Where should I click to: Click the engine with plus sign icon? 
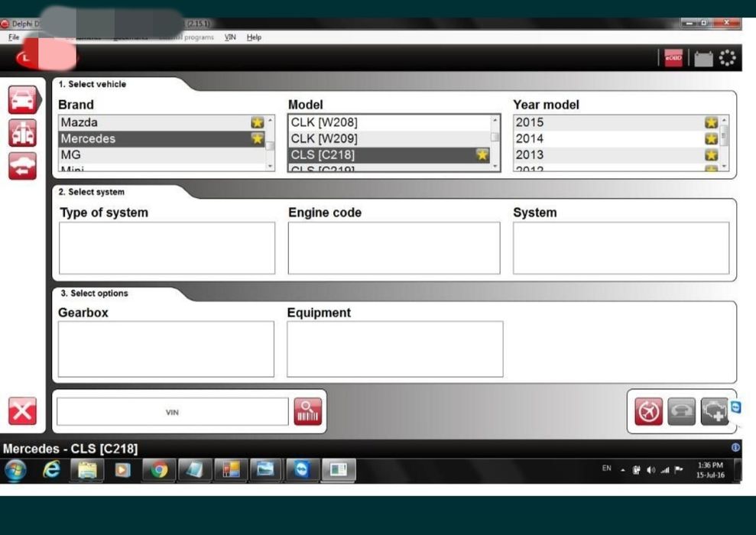(x=715, y=412)
